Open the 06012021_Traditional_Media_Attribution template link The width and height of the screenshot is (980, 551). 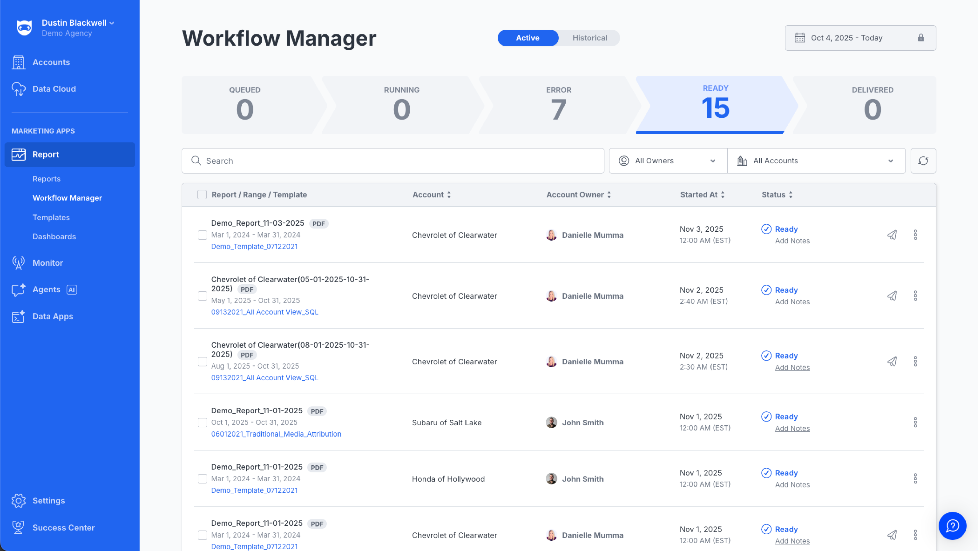(x=276, y=434)
